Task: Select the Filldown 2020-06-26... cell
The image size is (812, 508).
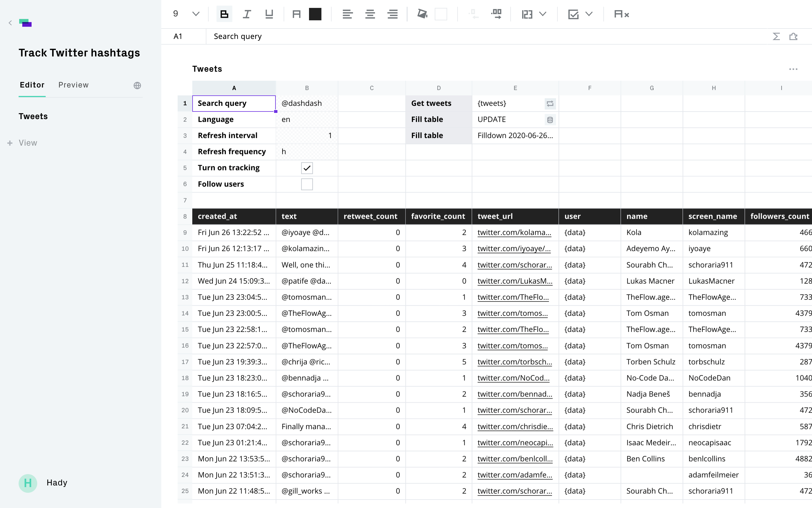Action: point(515,136)
